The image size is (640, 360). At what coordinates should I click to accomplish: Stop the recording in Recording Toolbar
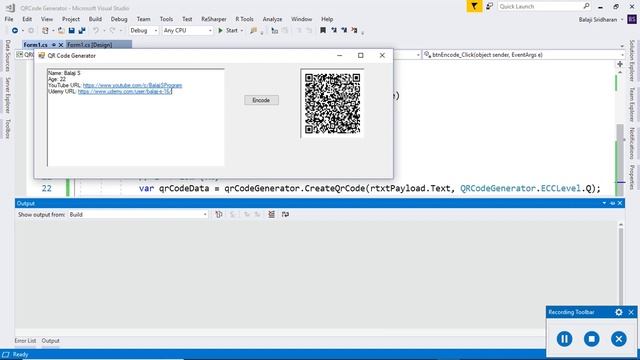point(591,339)
